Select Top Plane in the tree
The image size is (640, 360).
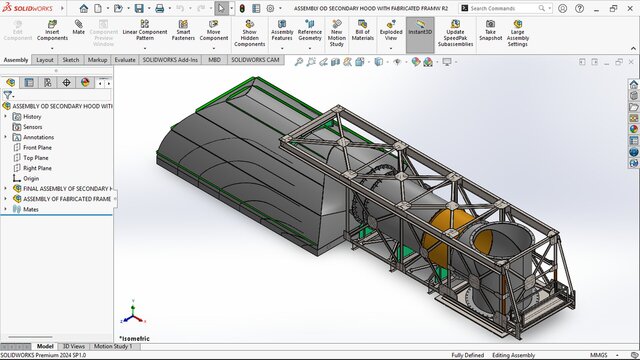click(x=36, y=158)
